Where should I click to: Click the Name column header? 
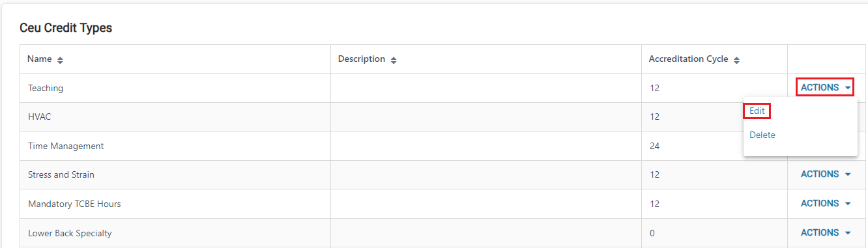click(x=39, y=59)
